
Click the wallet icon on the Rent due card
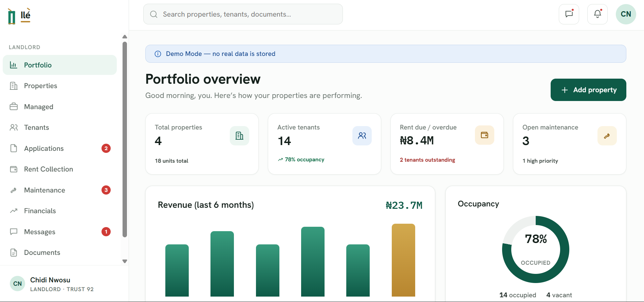[x=484, y=135]
